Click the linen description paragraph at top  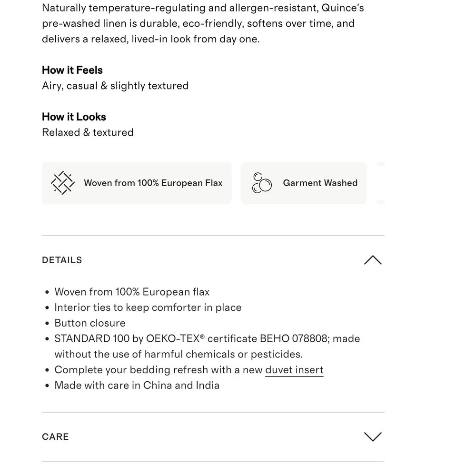tap(203, 23)
